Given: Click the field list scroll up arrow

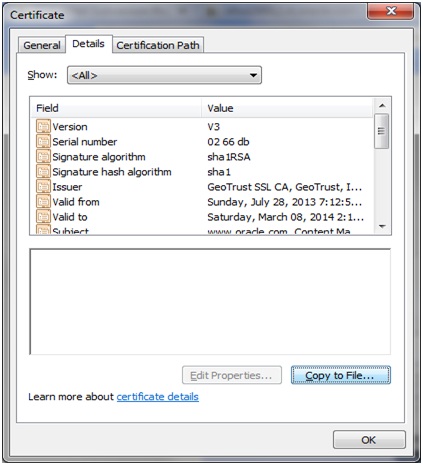Looking at the screenshot, I should coord(382,106).
